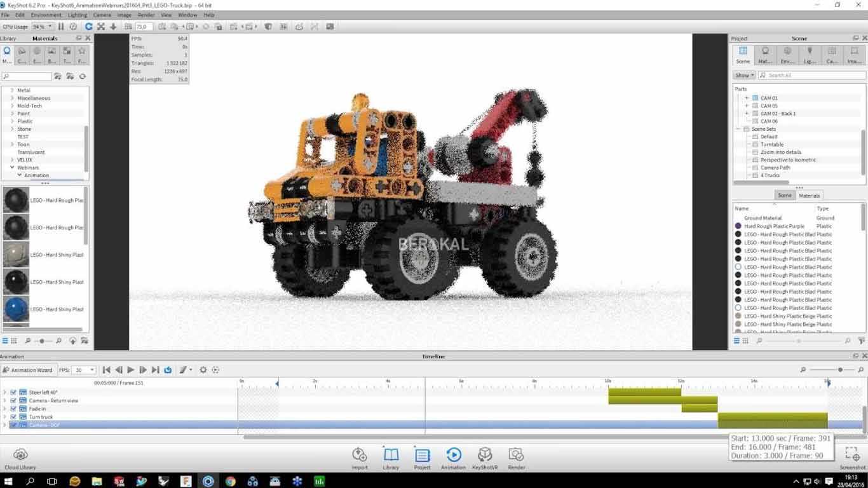The image size is (868, 488).
Task: Switch to Materials tab under scene tree
Action: [x=809, y=195]
